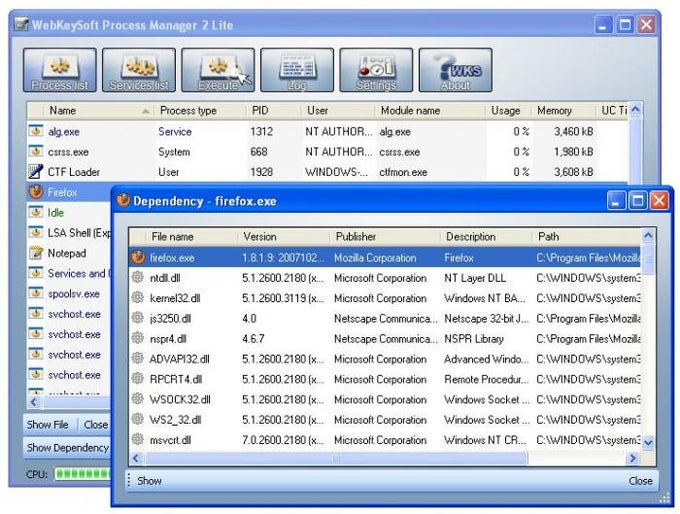Screen dimensions: 680x514
Task: Click the Show Dependency button
Action: click(x=68, y=448)
